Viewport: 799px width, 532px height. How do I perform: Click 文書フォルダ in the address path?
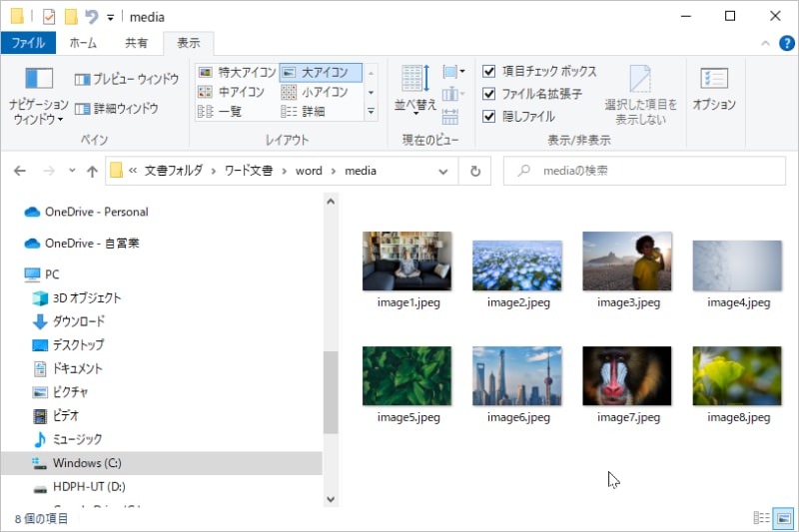click(x=174, y=171)
